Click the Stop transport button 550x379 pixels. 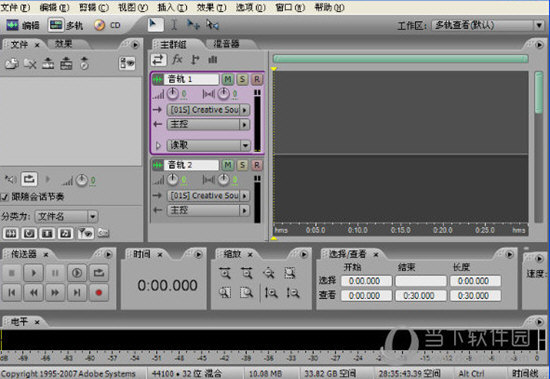click(x=12, y=273)
